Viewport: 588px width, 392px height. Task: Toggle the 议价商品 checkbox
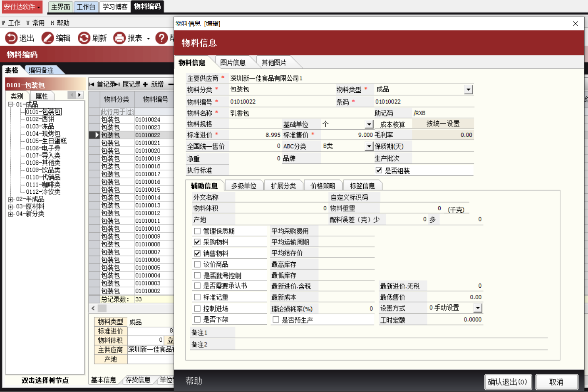[x=197, y=264]
